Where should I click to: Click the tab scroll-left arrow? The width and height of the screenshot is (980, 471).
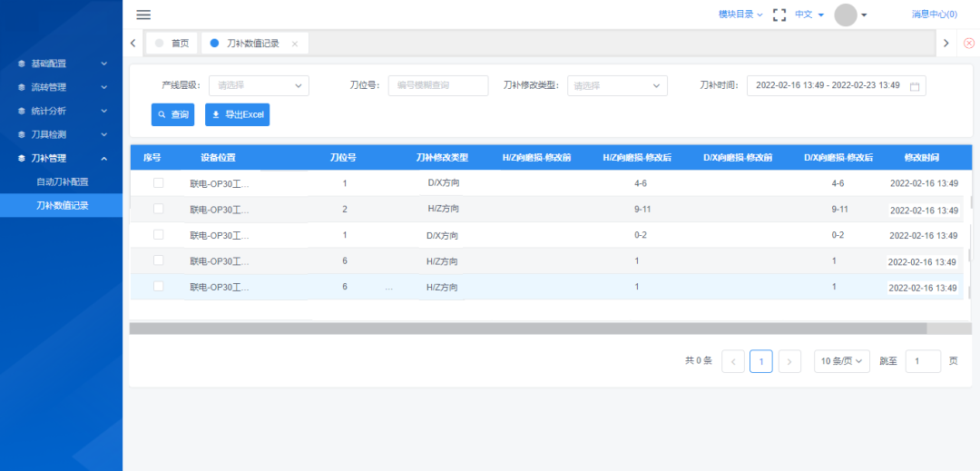click(132, 43)
